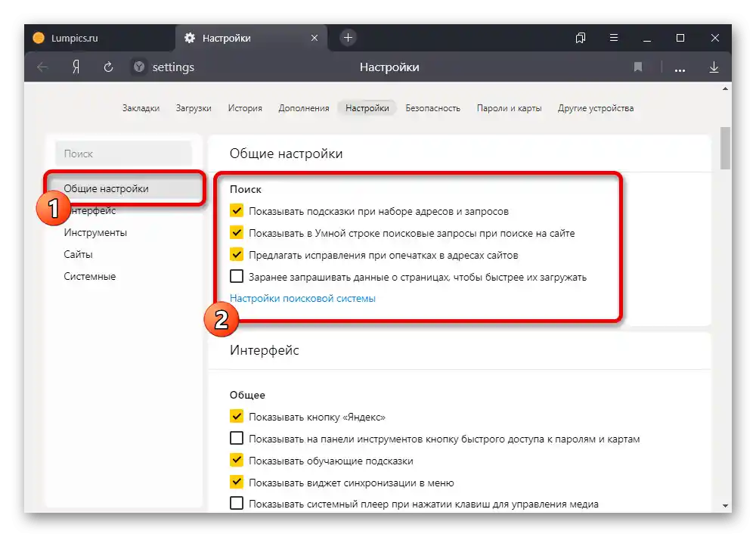Image resolution: width=756 pixels, height=537 pixels.
Task: Focus the Поиск settings search field
Action: coord(124,154)
